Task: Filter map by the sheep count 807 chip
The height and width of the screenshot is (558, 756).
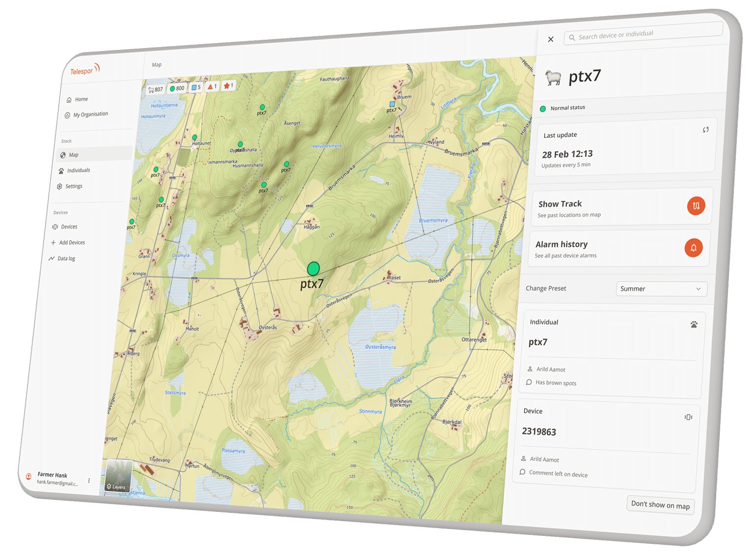Action: click(x=155, y=89)
